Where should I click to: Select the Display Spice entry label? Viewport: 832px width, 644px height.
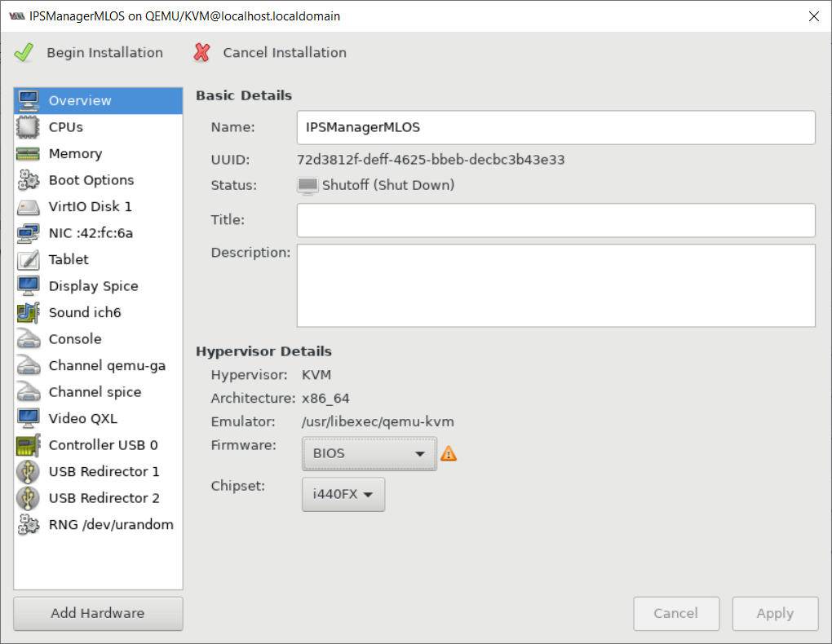click(x=93, y=286)
